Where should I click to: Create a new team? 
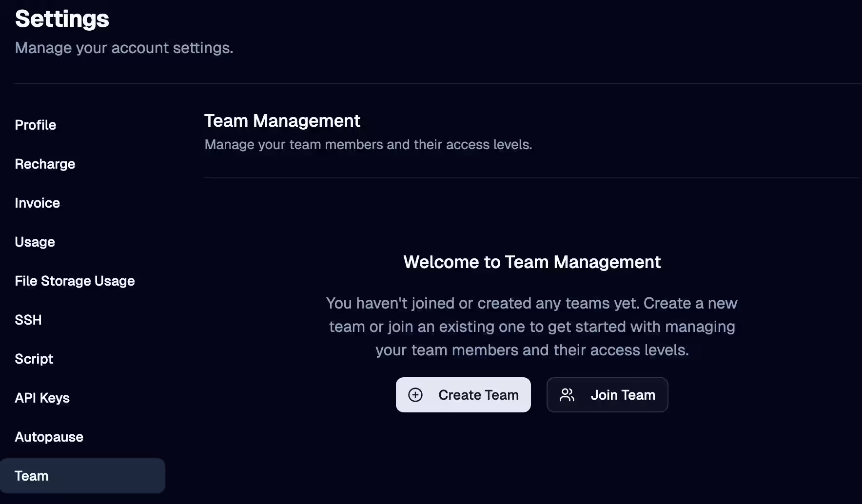click(463, 395)
